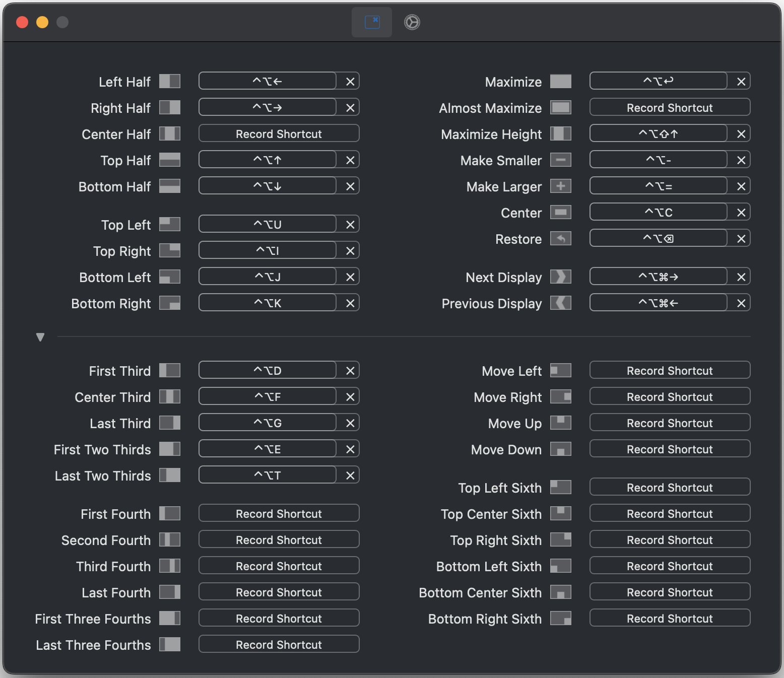The image size is (784, 678).
Task: Click the Previous Display icon
Action: click(561, 303)
